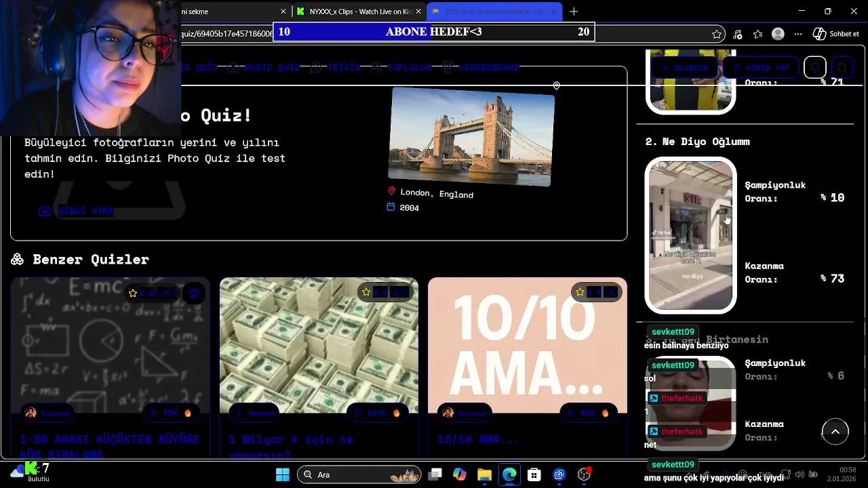Image resolution: width=868 pixels, height=488 pixels.
Task: Open the notifications bell icon
Action: tap(815, 67)
